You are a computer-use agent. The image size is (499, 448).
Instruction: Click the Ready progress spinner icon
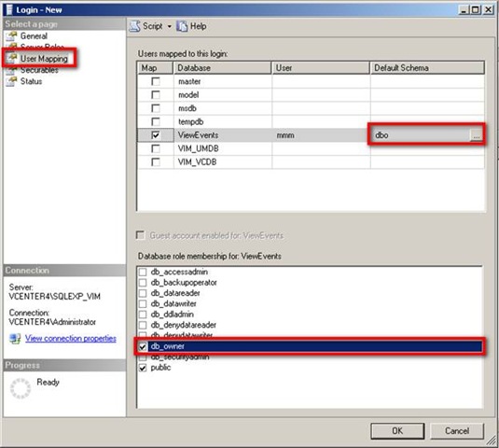[x=21, y=388]
